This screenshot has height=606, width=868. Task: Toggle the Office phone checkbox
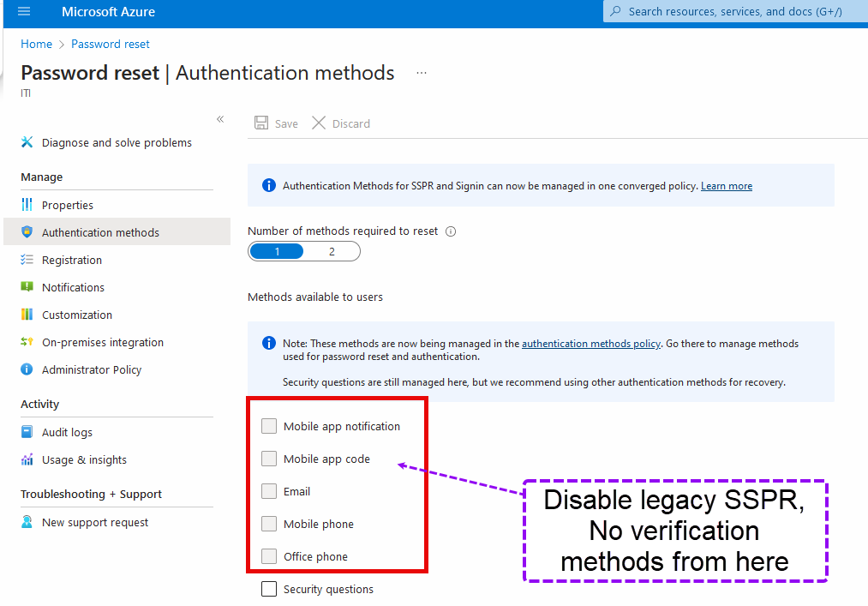coord(269,556)
